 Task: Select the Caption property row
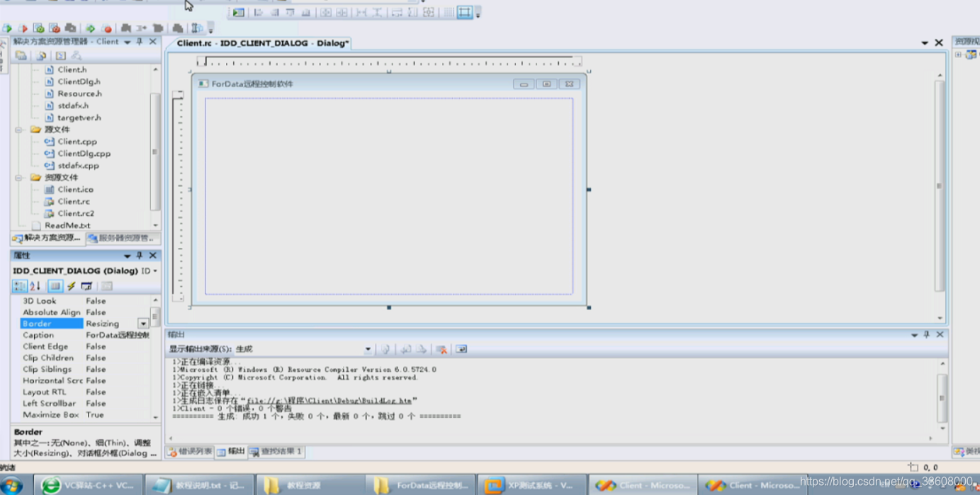85,335
